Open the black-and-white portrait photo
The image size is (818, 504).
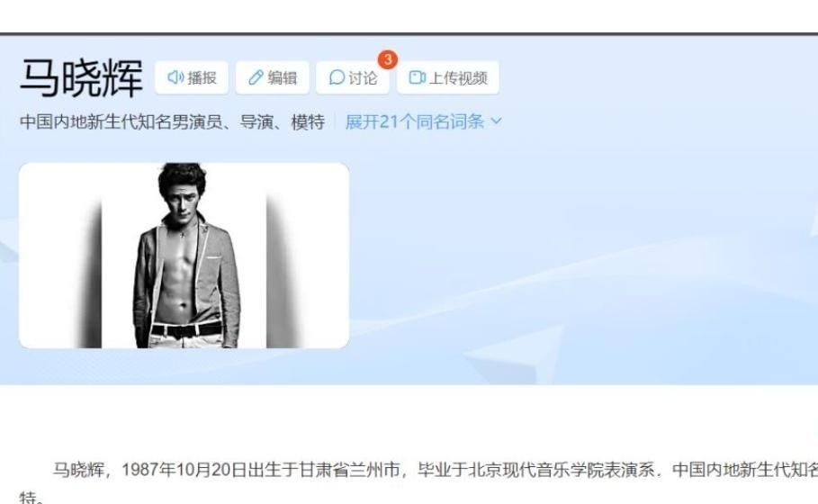pos(184,255)
